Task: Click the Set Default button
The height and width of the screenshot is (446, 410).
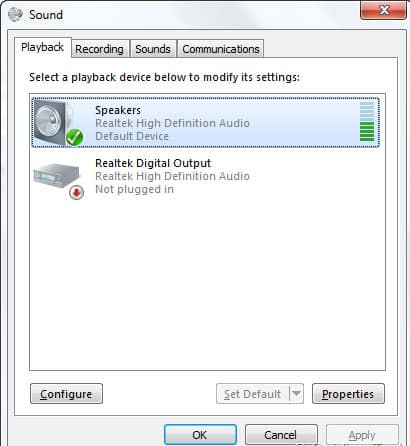Action: coord(253,394)
